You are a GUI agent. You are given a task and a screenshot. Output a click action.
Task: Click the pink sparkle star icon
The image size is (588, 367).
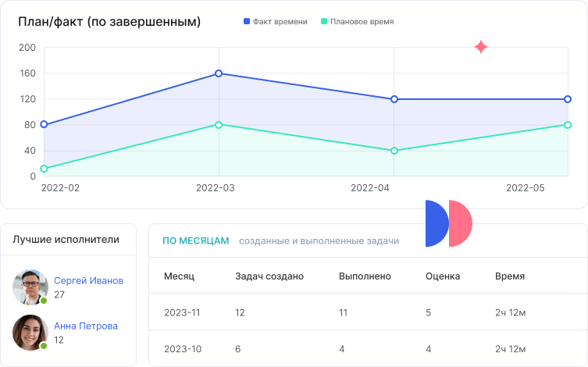[x=481, y=48]
